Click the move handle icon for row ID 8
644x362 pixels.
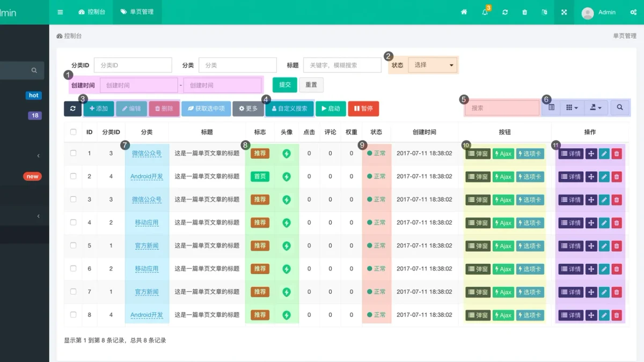[x=591, y=315]
